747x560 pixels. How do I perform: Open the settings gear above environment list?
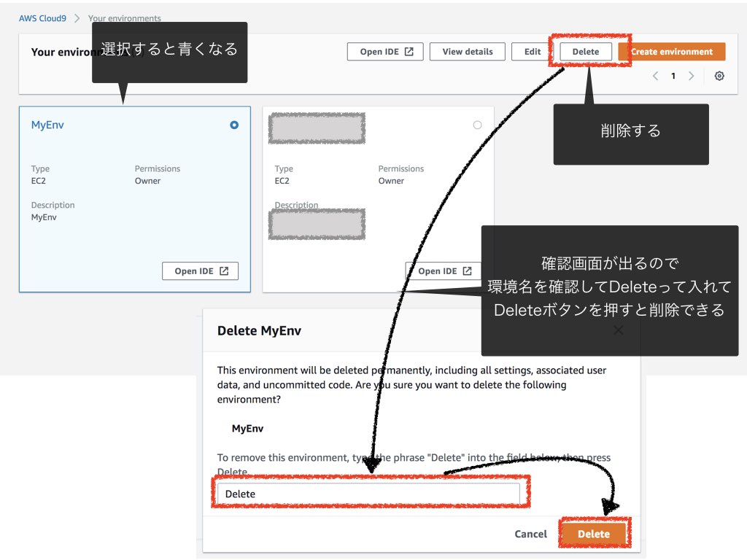point(719,75)
